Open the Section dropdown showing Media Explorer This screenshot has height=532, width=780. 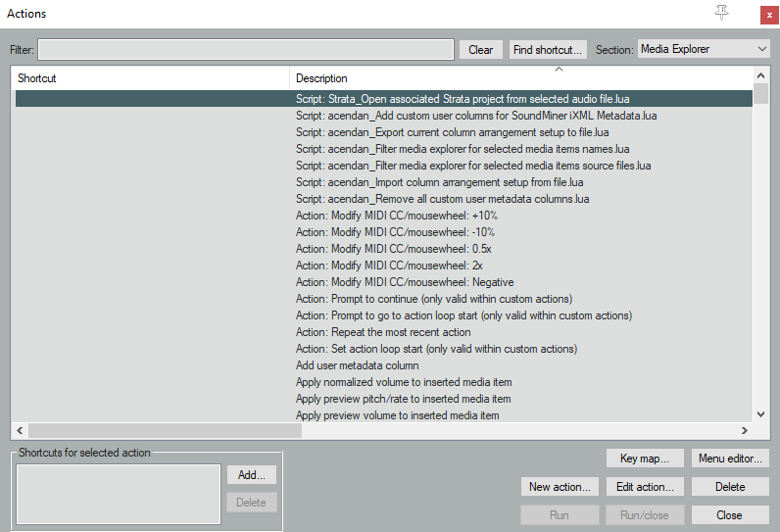(704, 49)
